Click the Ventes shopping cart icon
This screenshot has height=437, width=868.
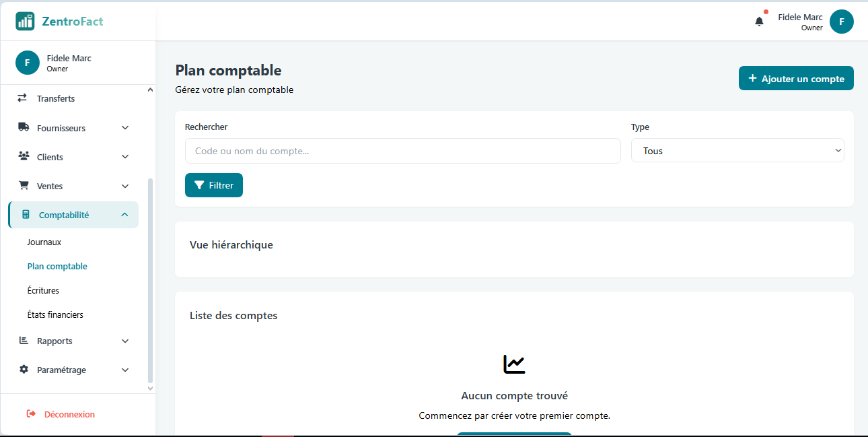24,185
